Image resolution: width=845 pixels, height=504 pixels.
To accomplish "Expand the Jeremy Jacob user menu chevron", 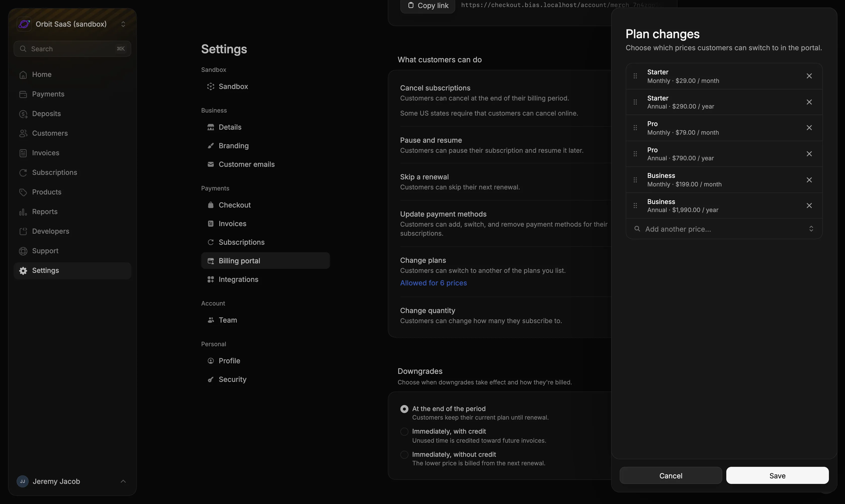I will click(x=123, y=481).
